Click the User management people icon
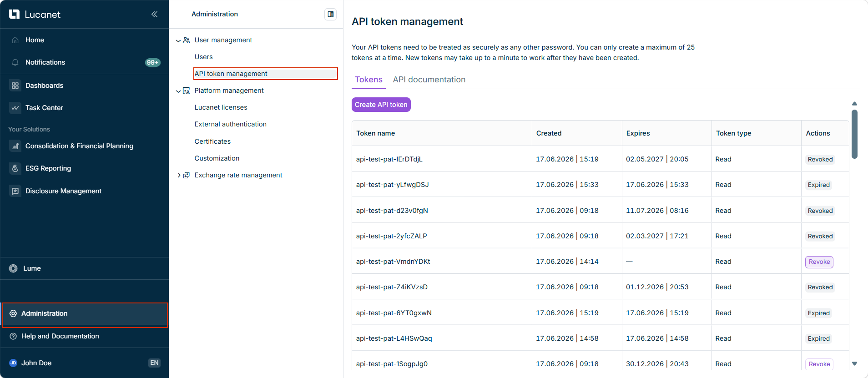Image resolution: width=868 pixels, height=378 pixels. tap(186, 40)
